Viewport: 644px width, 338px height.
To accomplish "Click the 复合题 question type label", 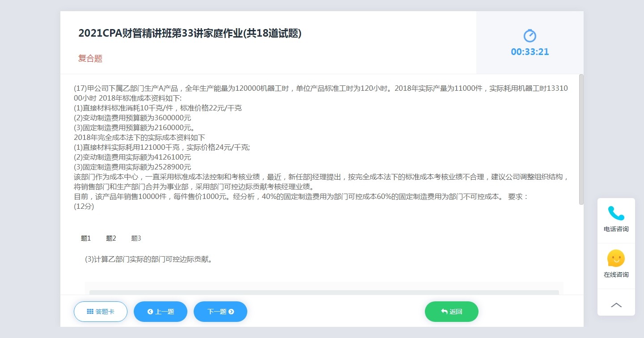I will pos(90,59).
